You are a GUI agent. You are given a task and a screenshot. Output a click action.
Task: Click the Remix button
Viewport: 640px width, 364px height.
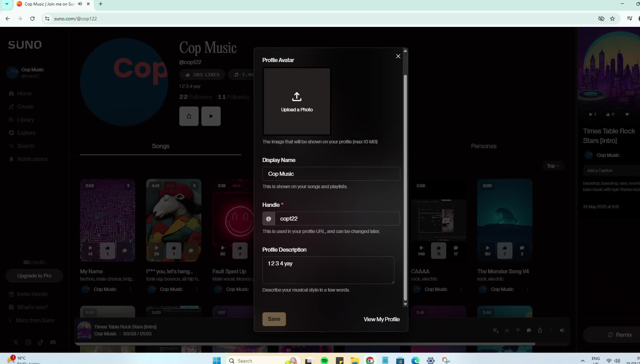coord(620,335)
